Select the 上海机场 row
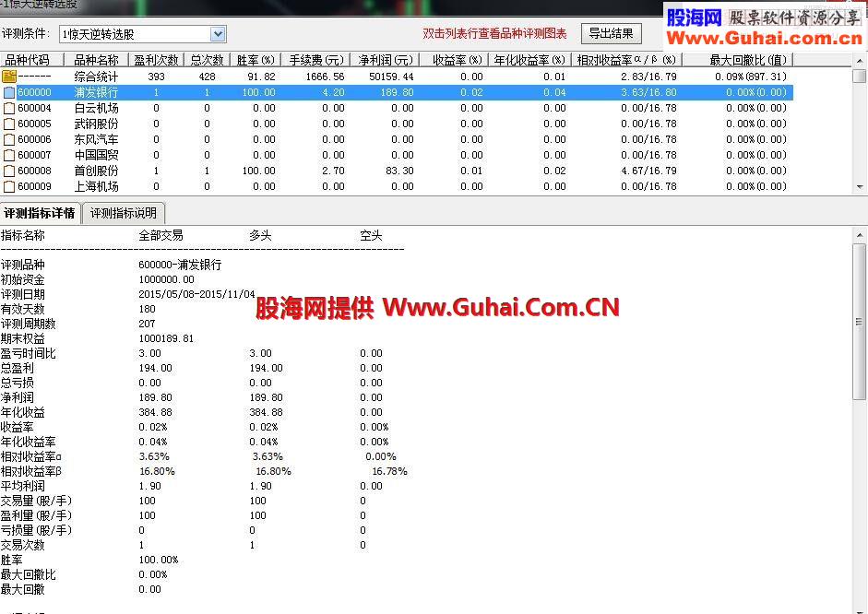Image resolution: width=868 pixels, height=614 pixels. click(397, 186)
